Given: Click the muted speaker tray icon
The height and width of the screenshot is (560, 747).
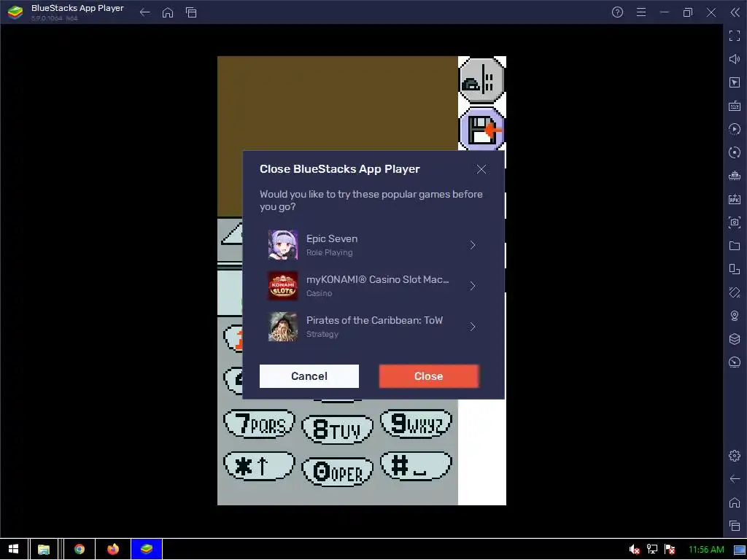Looking at the screenshot, I should pyautogui.click(x=634, y=550).
